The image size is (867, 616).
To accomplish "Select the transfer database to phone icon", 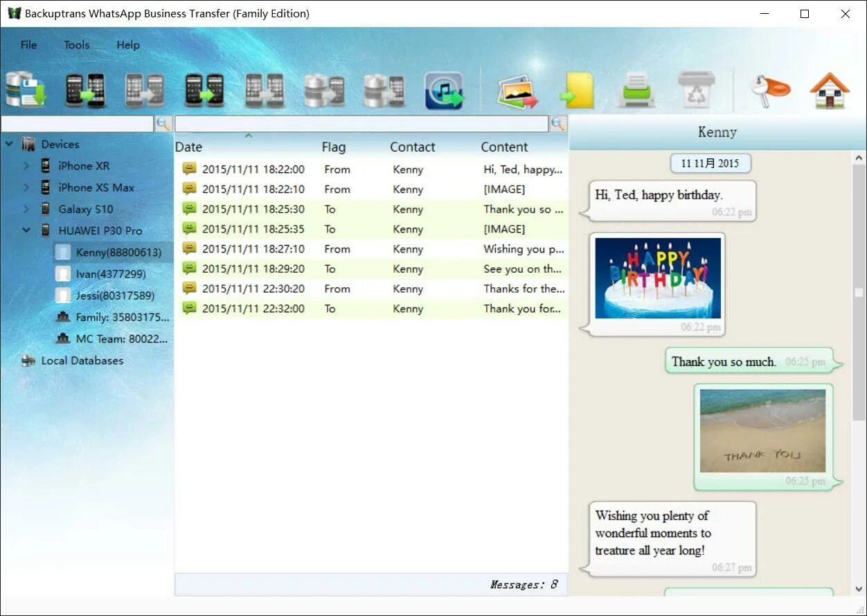I will click(x=323, y=89).
